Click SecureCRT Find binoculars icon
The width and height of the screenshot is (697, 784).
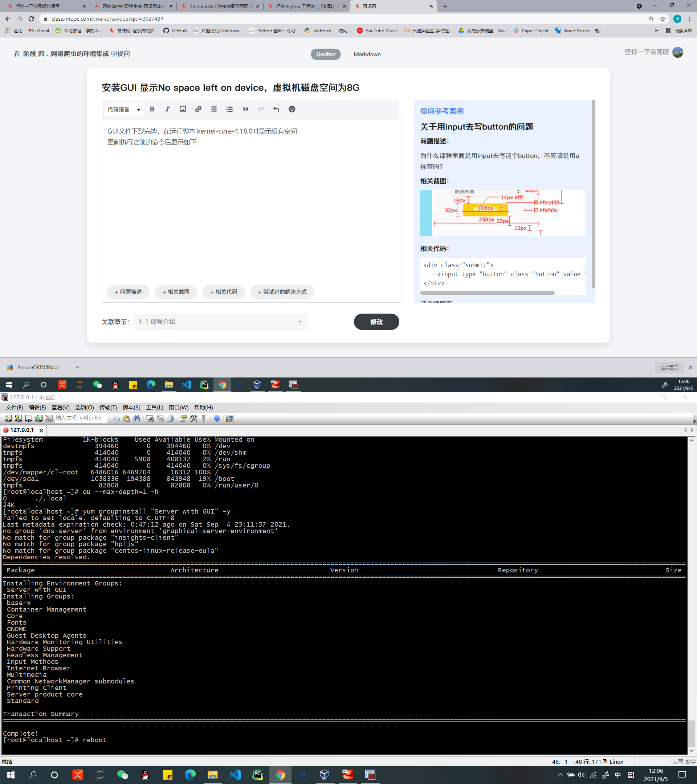(x=136, y=418)
